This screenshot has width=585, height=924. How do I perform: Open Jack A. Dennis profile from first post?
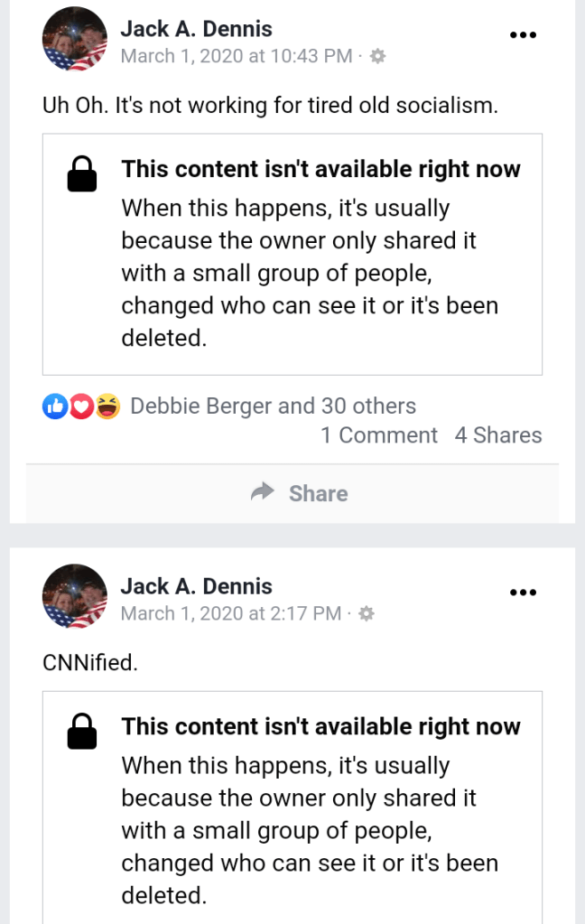[x=196, y=29]
